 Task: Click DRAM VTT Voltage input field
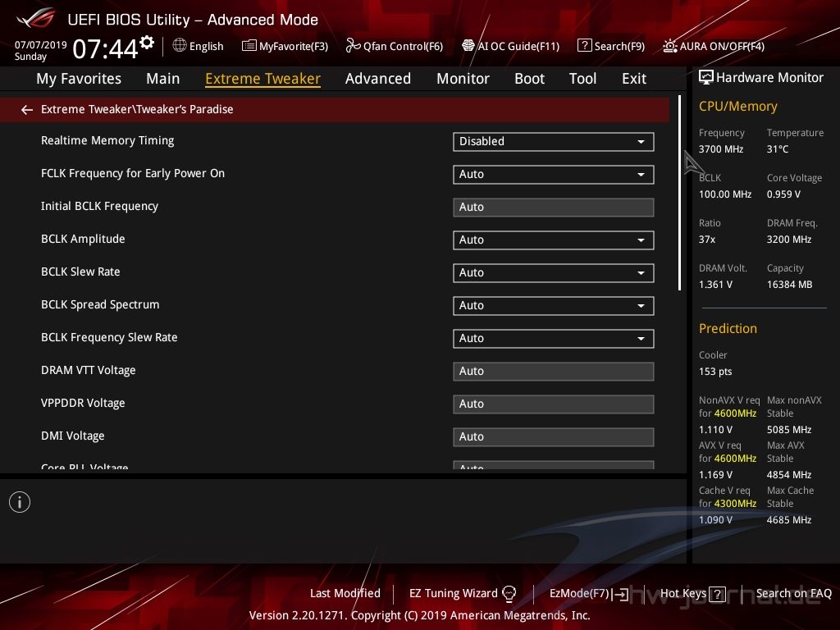pos(554,372)
